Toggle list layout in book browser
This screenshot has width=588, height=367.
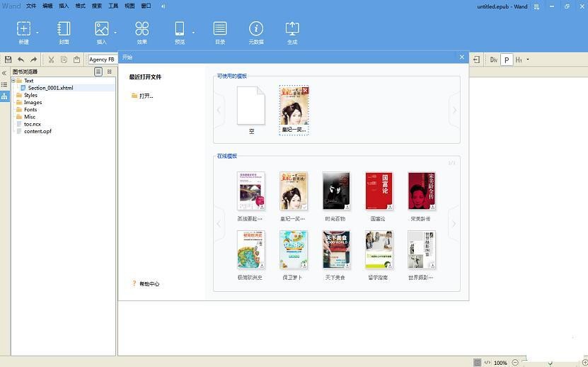98,72
